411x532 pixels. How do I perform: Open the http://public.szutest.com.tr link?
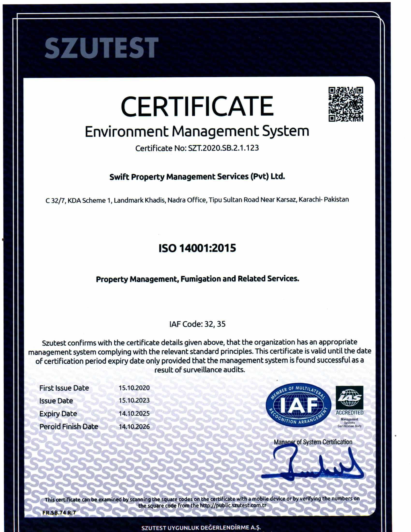(233, 505)
